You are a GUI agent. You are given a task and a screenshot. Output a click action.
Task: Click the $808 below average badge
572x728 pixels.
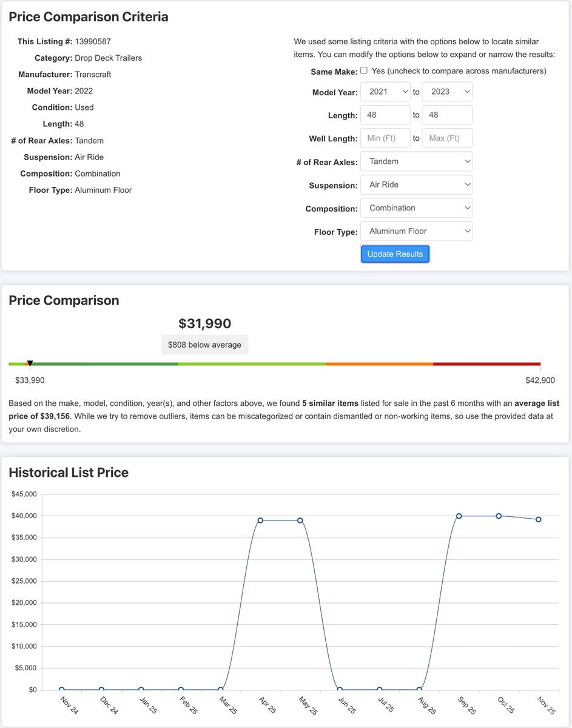pyautogui.click(x=204, y=345)
